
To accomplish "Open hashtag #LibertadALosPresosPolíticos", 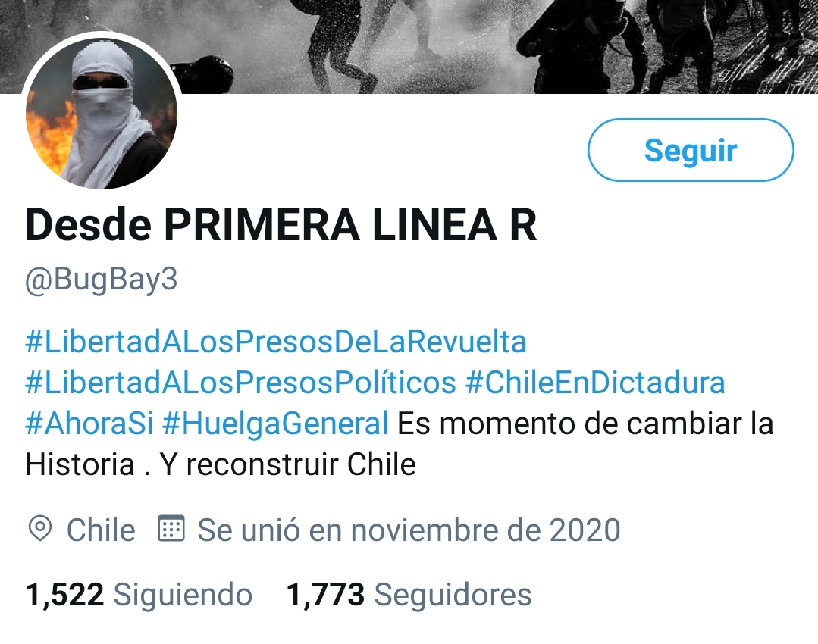I will [240, 383].
